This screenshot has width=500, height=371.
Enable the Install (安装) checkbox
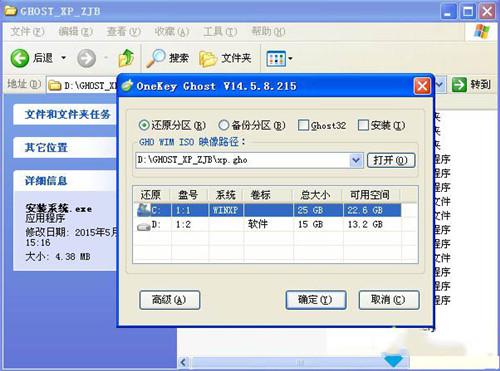click(363, 125)
